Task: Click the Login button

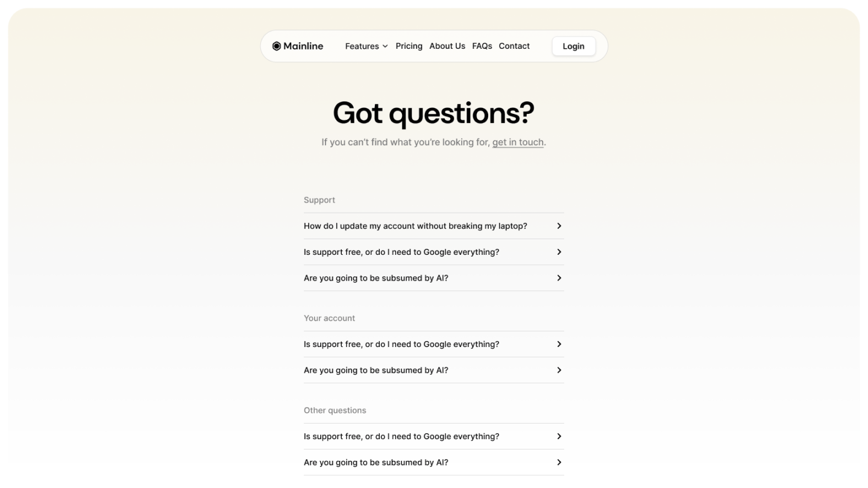Action: pos(573,46)
